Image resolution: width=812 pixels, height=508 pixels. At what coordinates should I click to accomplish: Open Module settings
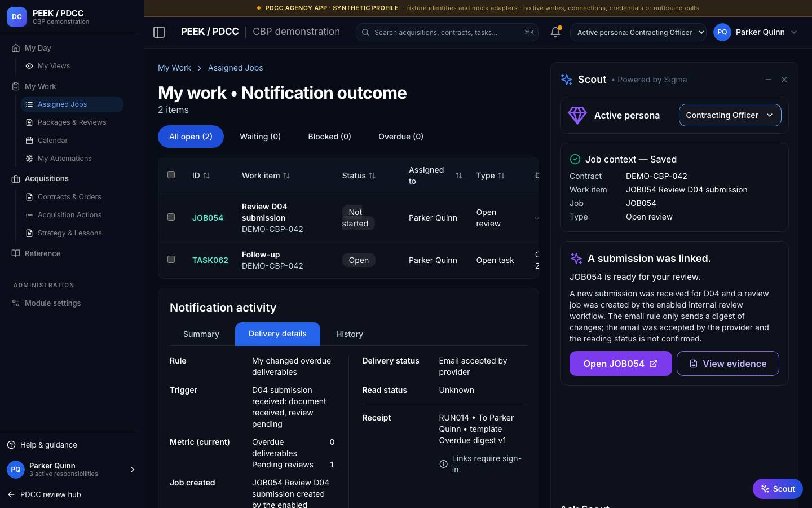[46, 303]
